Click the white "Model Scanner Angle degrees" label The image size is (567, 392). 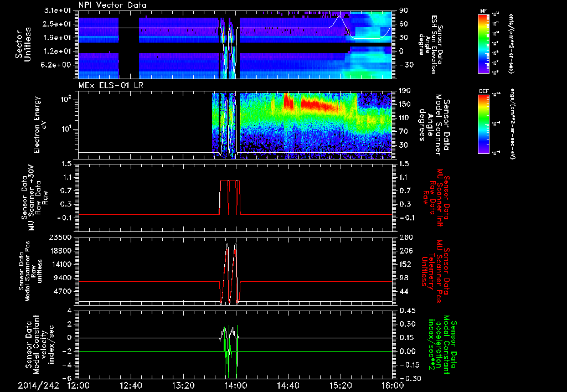[x=435, y=125]
